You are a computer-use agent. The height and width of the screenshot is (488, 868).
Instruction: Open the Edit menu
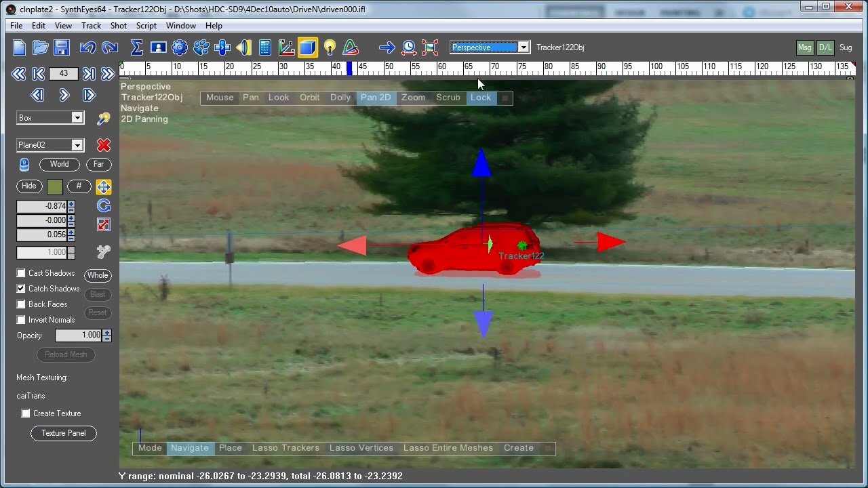pos(39,26)
